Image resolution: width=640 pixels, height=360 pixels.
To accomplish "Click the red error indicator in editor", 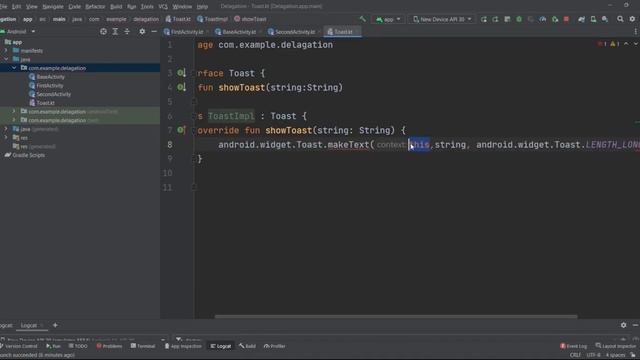I will (602, 44).
